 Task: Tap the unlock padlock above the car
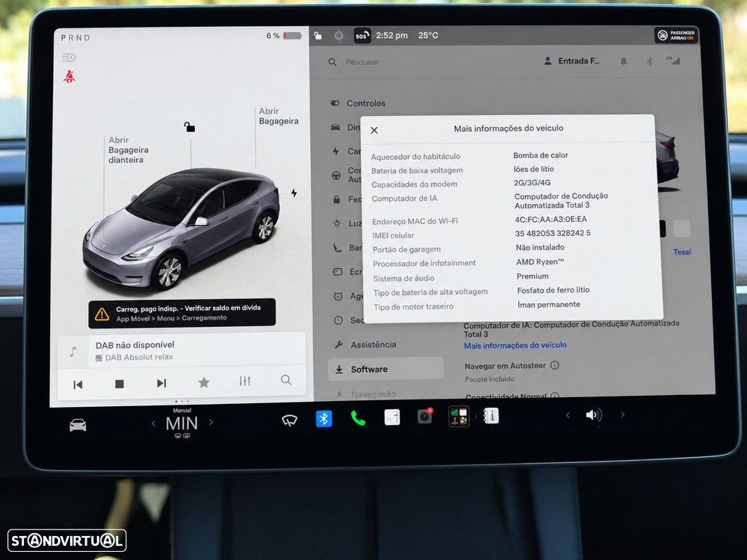[190, 127]
